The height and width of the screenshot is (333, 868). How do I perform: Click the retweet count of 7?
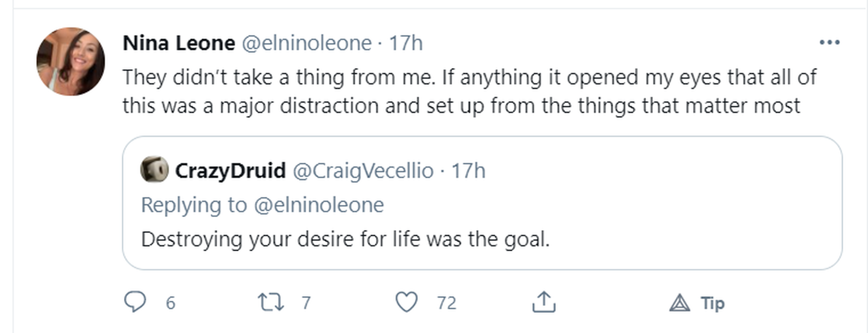click(306, 303)
